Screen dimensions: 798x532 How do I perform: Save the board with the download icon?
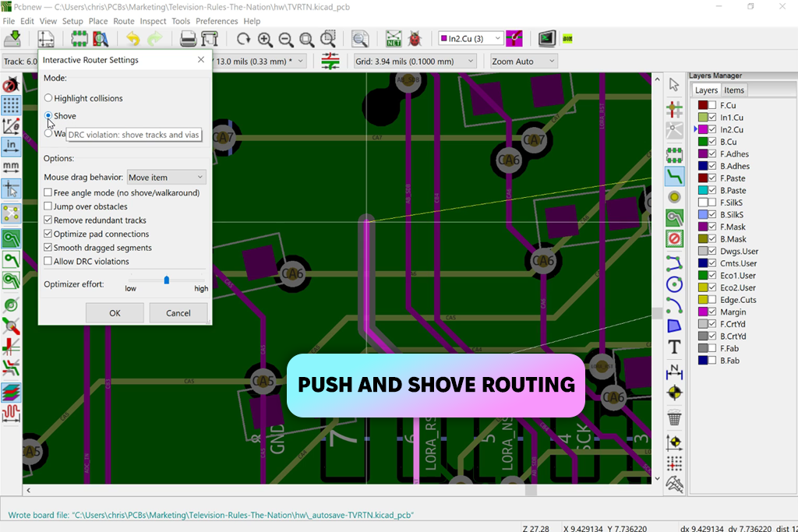(x=12, y=39)
